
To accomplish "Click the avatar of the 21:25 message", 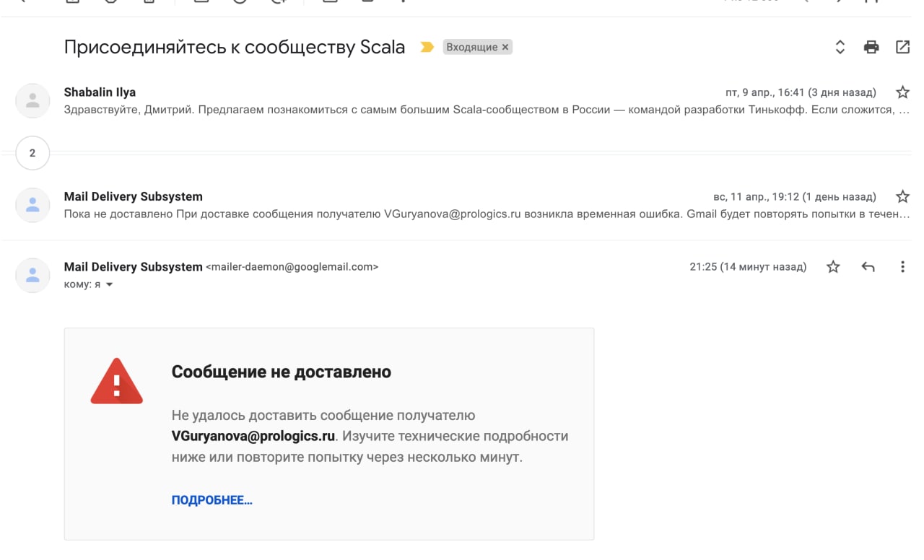I will point(32,275).
